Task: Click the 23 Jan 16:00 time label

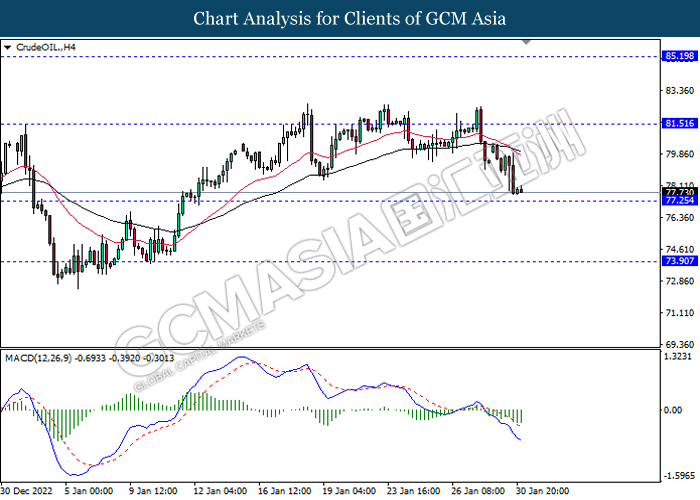Action: (x=413, y=491)
